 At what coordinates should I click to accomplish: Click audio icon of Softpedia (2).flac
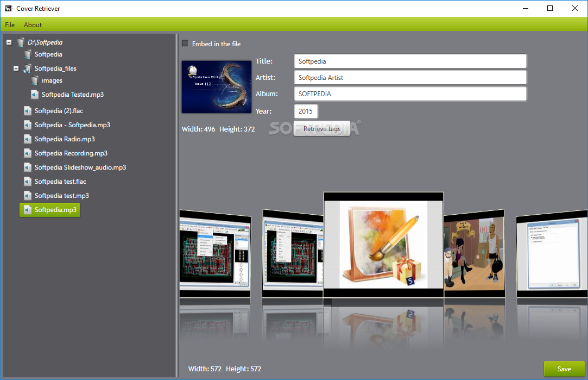pos(27,111)
